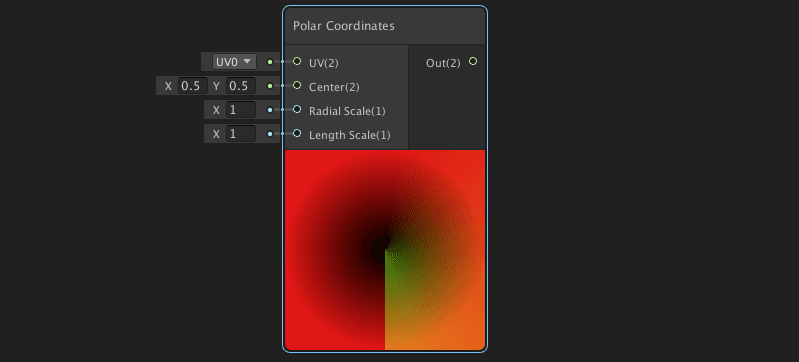Click the Length Scale(1) input port
Screen dimensions: 799x362
[297, 133]
